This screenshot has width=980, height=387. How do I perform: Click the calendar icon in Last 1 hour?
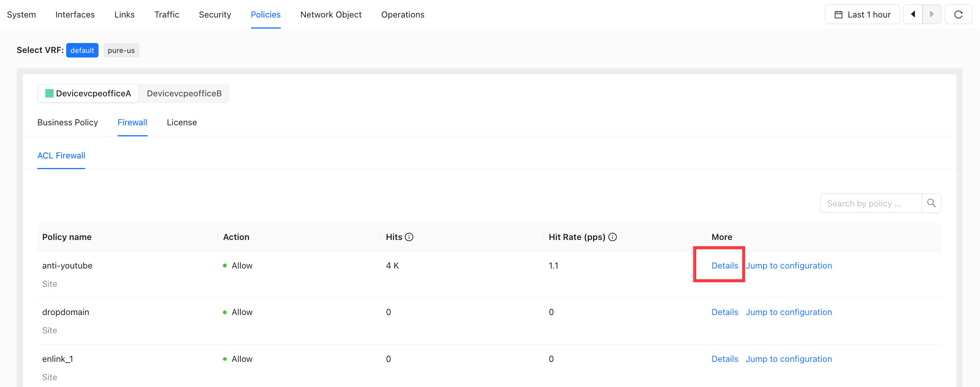pyautogui.click(x=838, y=14)
